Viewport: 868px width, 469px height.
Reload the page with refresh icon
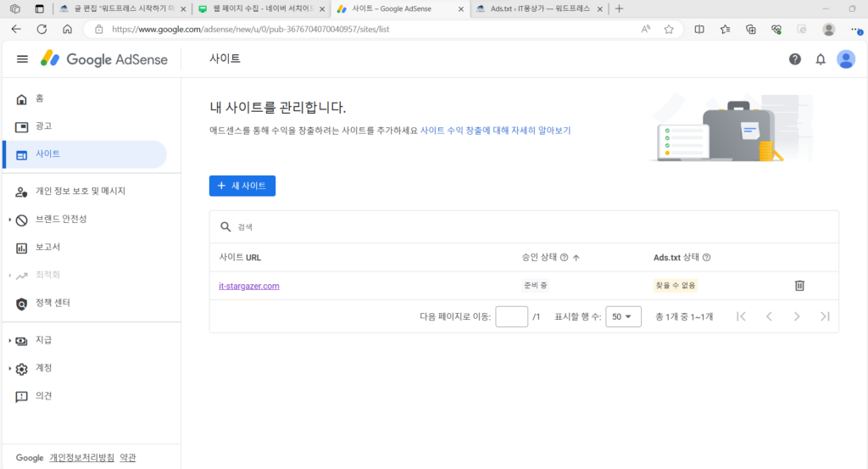[42, 30]
